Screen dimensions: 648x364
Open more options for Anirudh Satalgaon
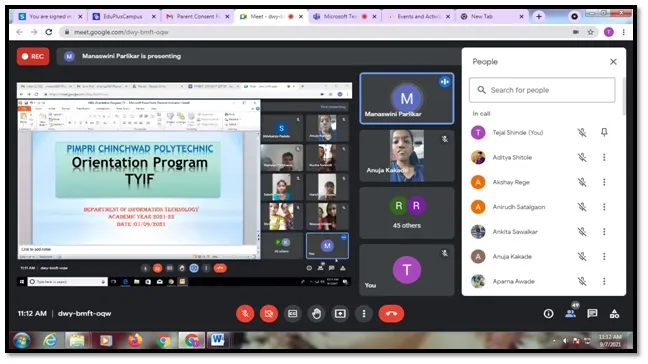coord(604,207)
